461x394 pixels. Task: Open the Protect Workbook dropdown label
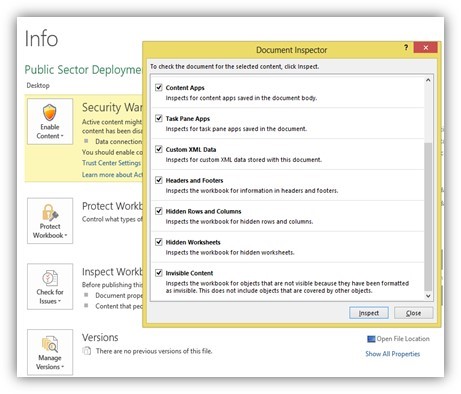[x=50, y=231]
